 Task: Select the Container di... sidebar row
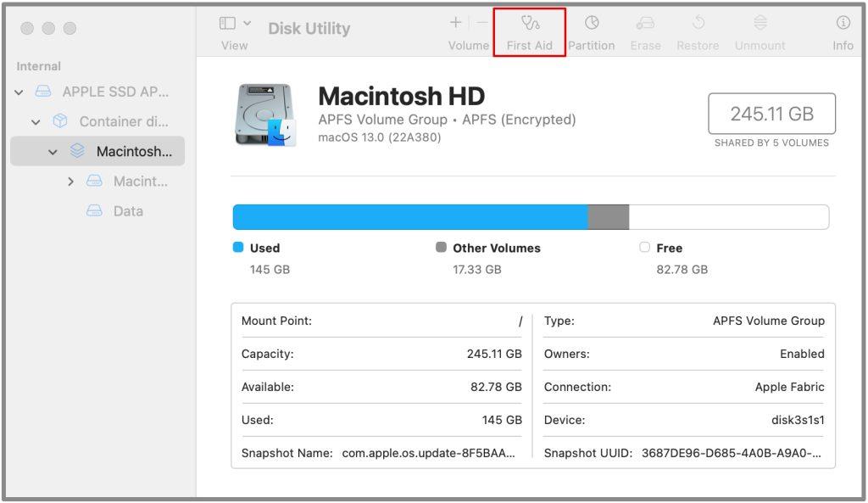pos(97,121)
